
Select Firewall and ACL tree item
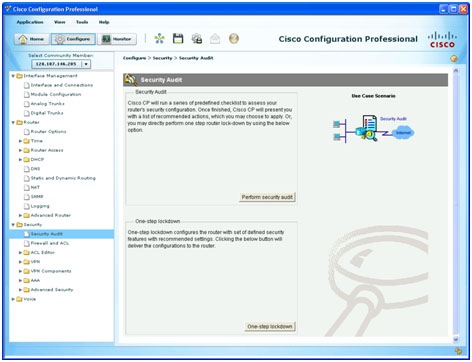tap(50, 243)
